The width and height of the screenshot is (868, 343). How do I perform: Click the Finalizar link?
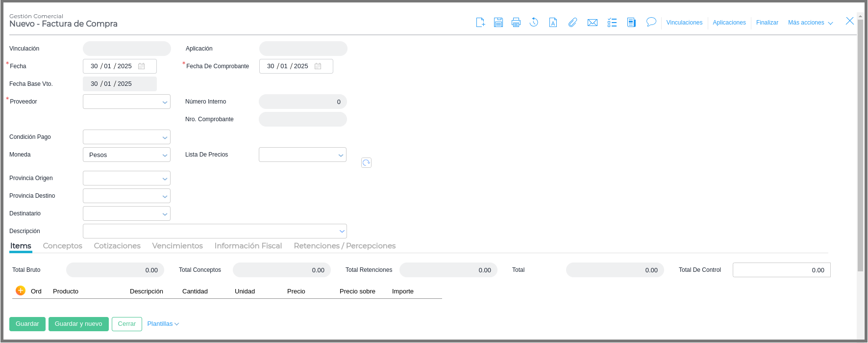click(767, 23)
